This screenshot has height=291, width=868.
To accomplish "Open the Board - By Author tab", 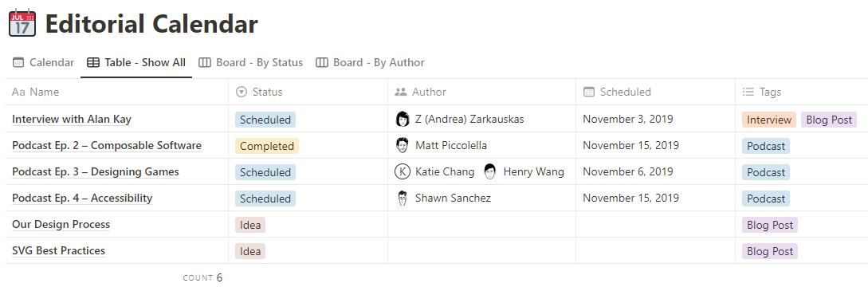I will click(x=371, y=62).
